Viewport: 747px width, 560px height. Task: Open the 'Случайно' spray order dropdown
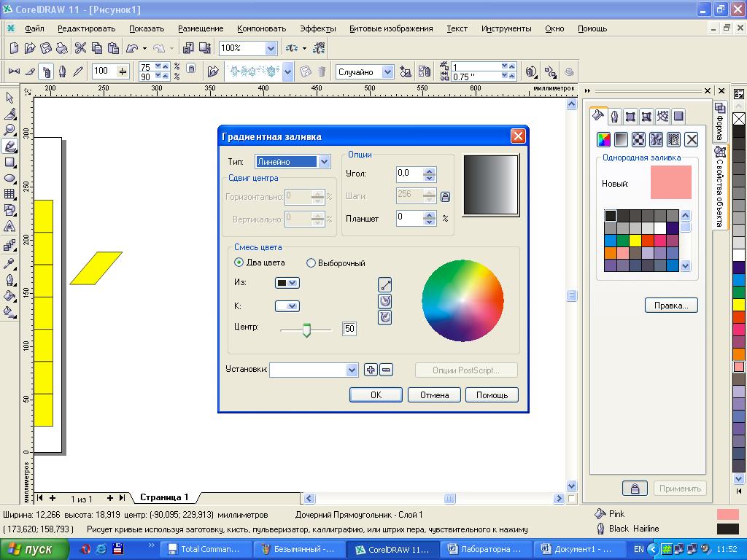tap(388, 72)
